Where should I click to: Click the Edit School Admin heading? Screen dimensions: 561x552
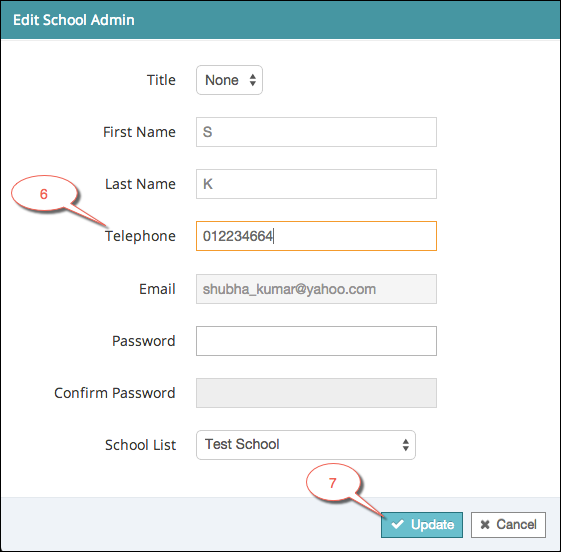(74, 20)
